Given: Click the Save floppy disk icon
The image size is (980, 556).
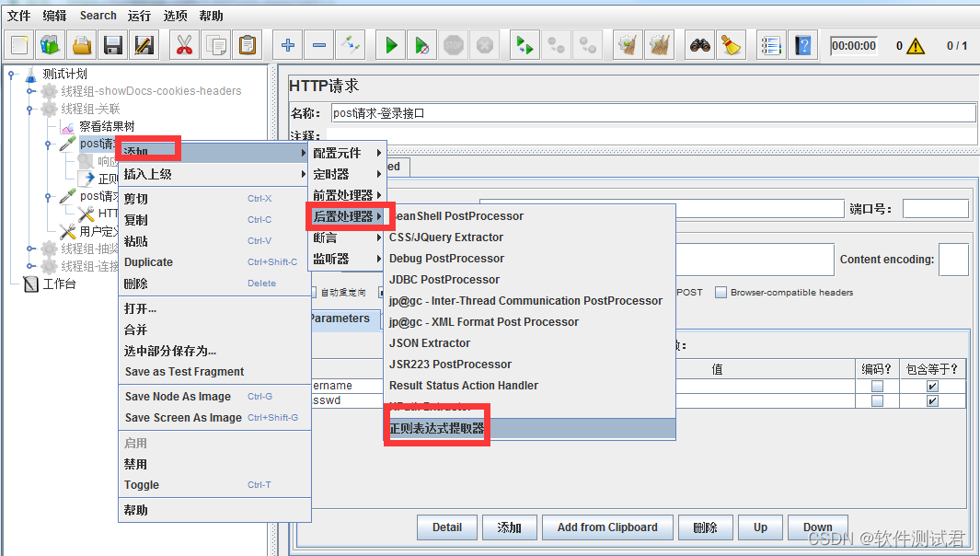Looking at the screenshot, I should click(112, 45).
